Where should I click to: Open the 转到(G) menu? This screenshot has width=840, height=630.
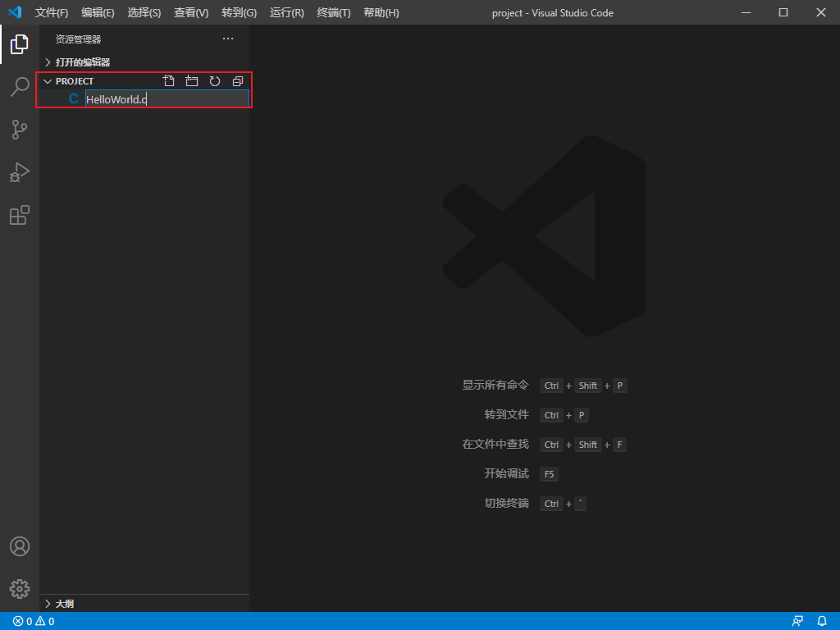pos(239,12)
